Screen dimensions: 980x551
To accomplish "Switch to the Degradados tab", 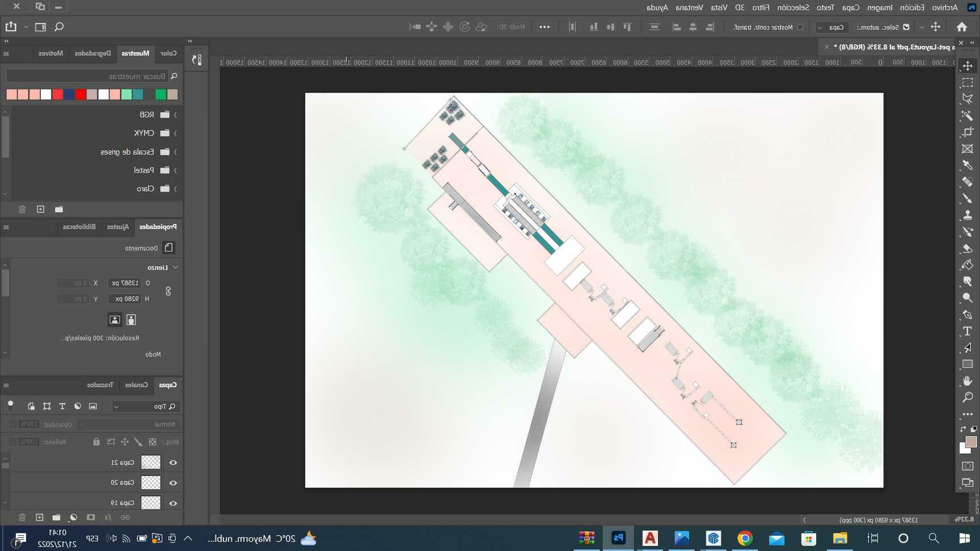I will 93,53.
